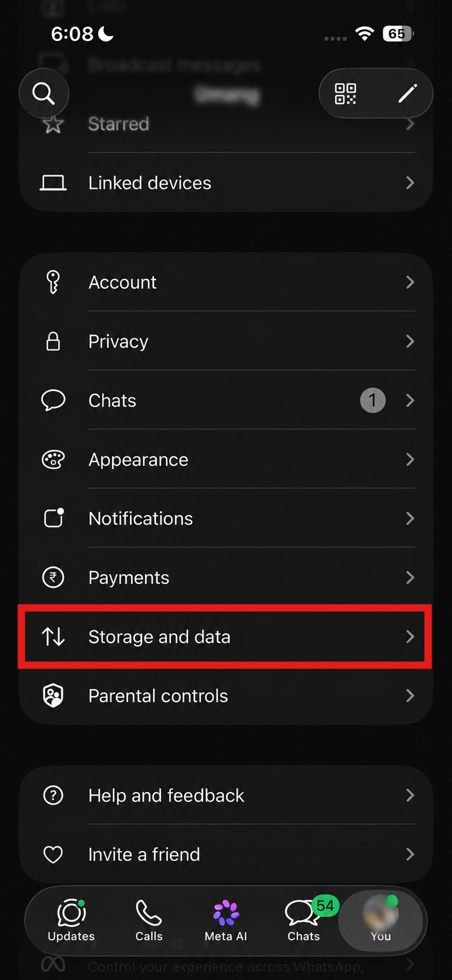The image size is (452, 980).
Task: Tap the Appearance palette icon
Action: (53, 459)
